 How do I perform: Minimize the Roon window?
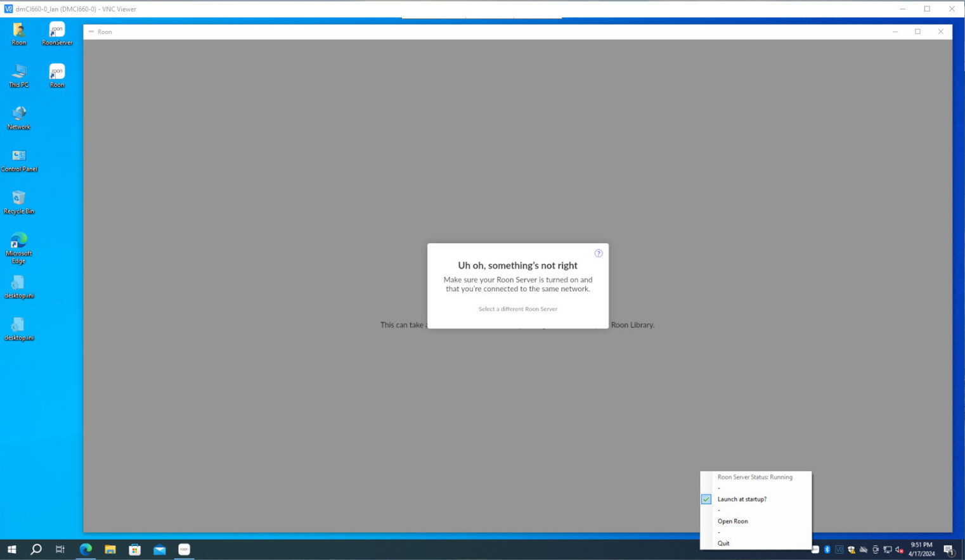pyautogui.click(x=895, y=32)
